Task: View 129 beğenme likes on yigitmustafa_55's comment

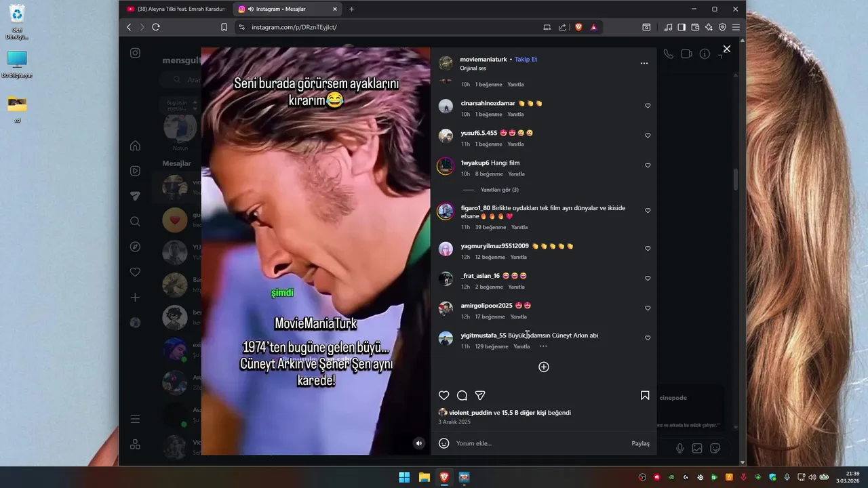Action: click(492, 346)
